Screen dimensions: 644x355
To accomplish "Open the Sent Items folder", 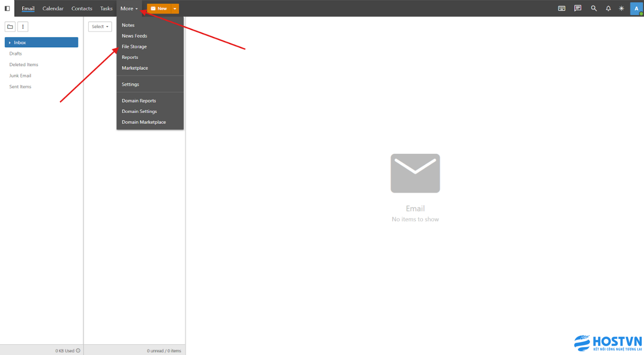I will [20, 87].
